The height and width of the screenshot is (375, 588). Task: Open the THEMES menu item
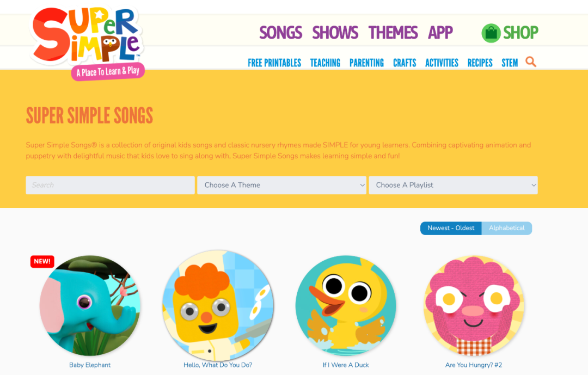coord(393,33)
